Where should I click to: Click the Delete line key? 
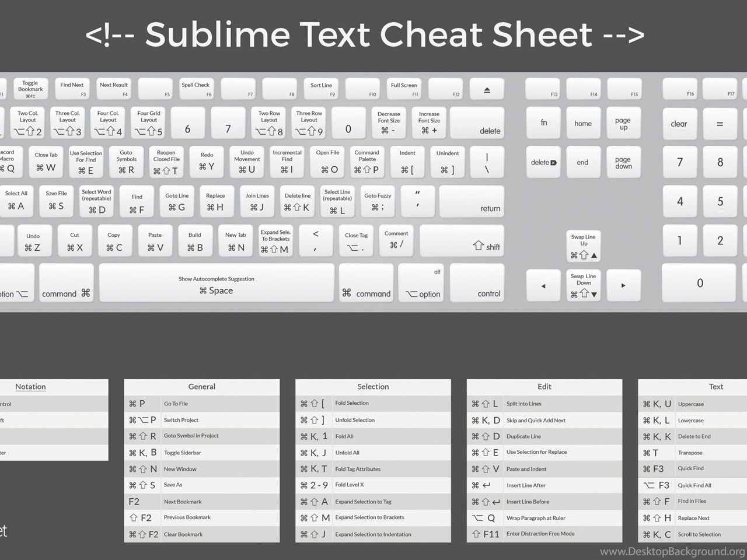click(x=298, y=201)
